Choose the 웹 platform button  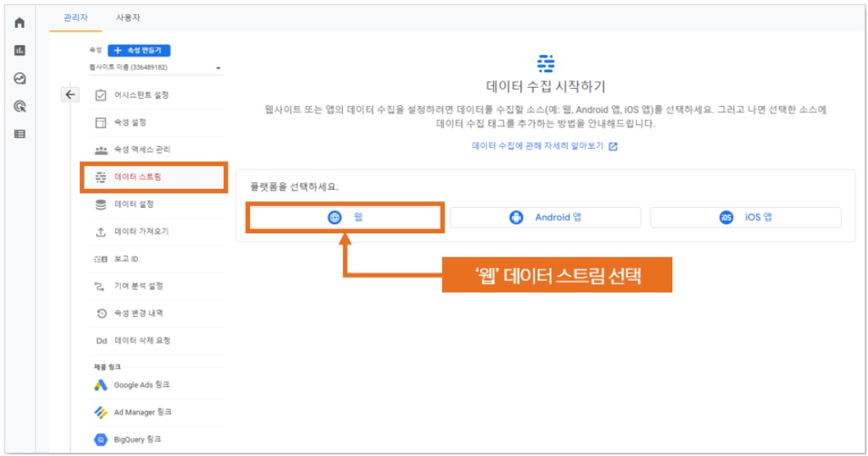[345, 218]
